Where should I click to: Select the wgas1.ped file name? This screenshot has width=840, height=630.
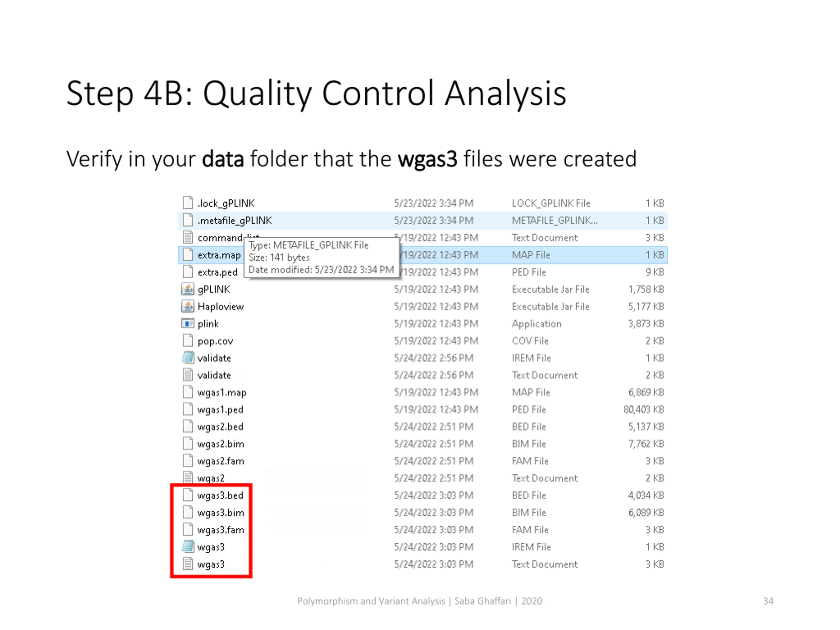point(220,410)
